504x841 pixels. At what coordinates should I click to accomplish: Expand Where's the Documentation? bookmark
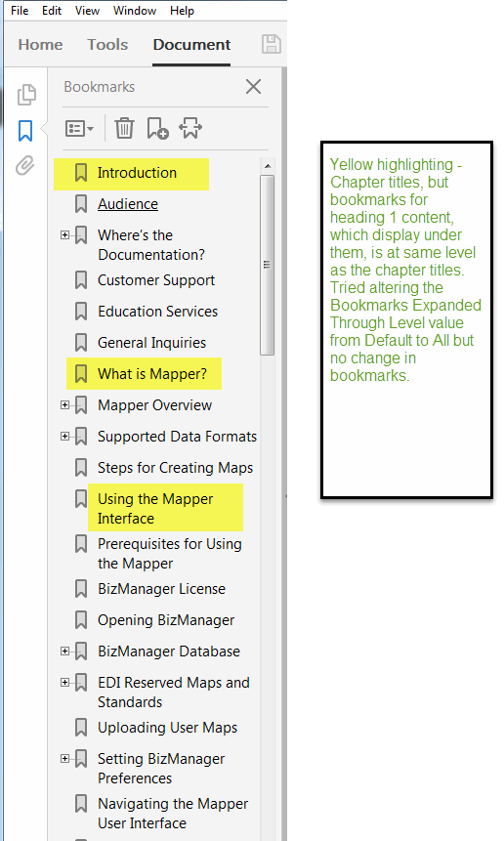[64, 235]
